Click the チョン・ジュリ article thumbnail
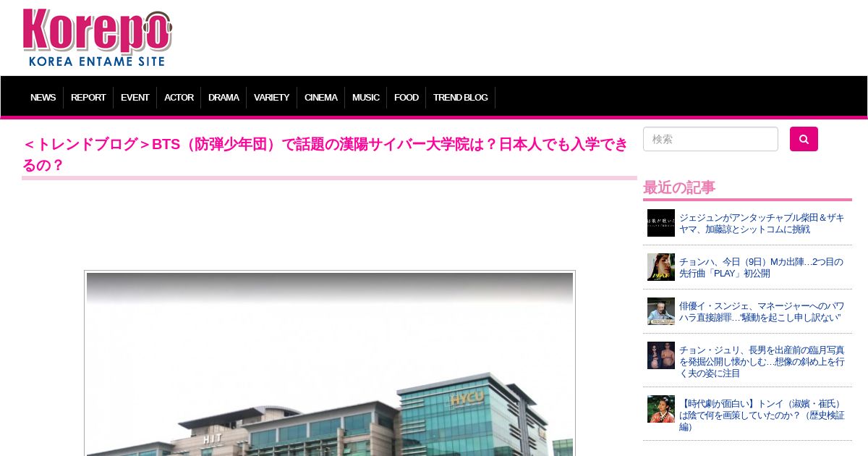 (x=661, y=355)
